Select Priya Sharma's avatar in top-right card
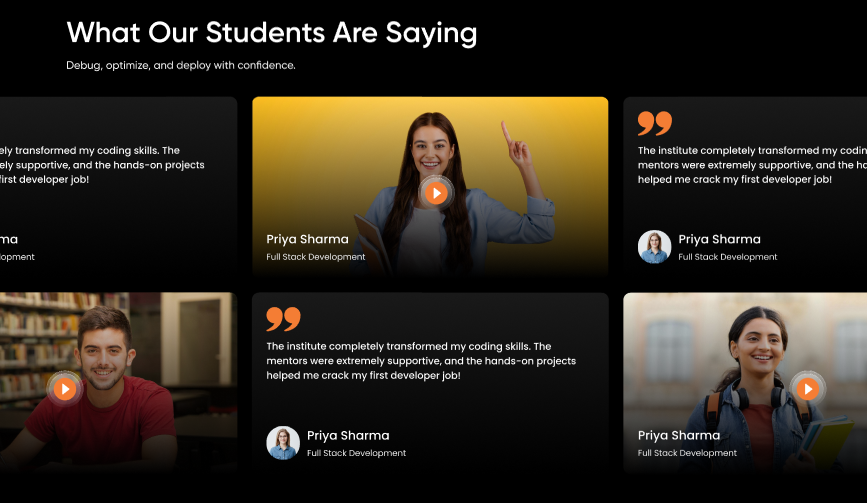The image size is (867, 503). tap(654, 247)
